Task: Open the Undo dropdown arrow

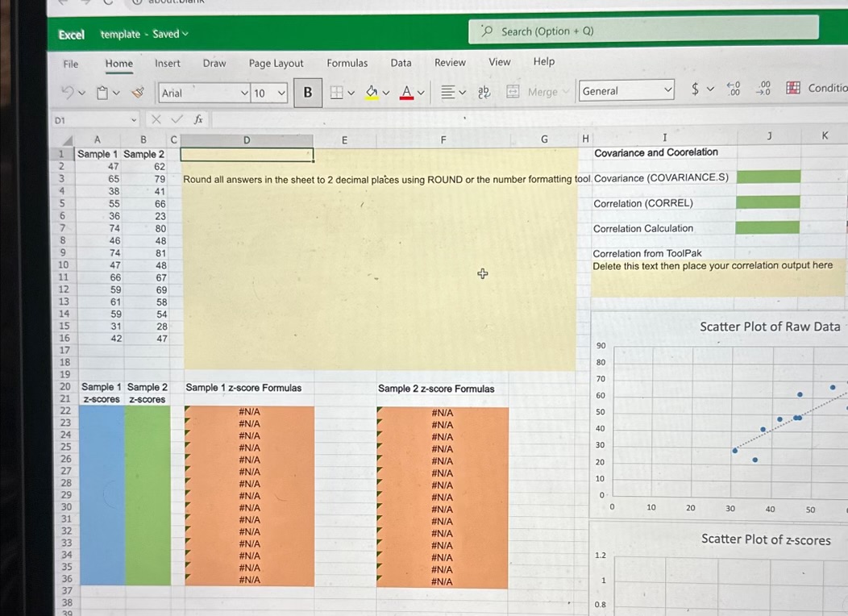Action: [81, 94]
